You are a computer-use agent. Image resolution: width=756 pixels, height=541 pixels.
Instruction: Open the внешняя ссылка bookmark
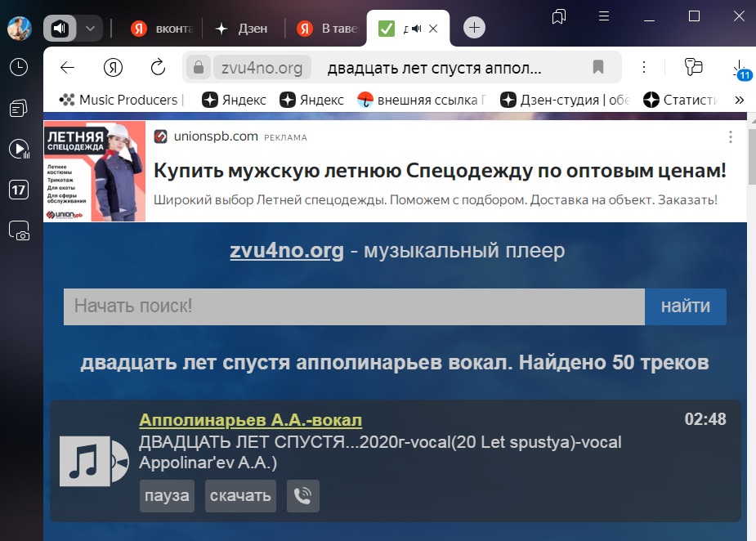pos(420,100)
